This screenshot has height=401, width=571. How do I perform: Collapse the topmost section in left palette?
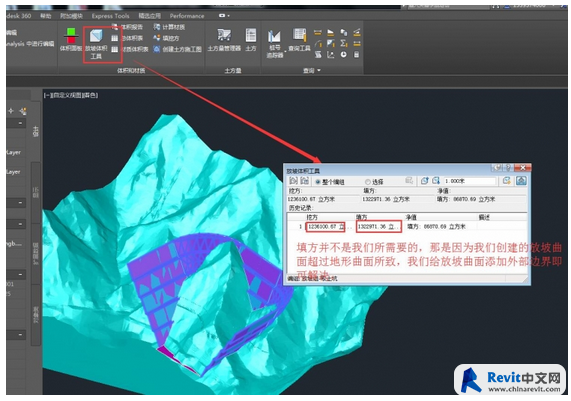pos(20,123)
